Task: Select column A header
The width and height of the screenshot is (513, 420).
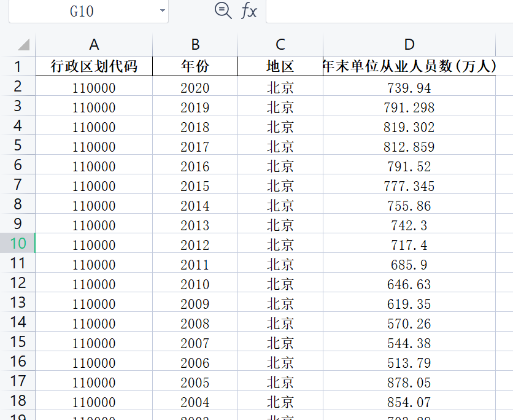Action: click(x=94, y=45)
